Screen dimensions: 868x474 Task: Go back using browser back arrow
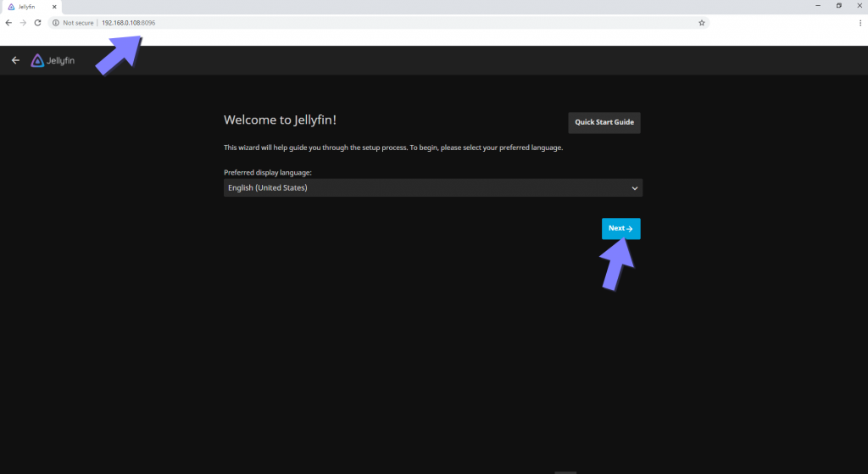pyautogui.click(x=8, y=23)
